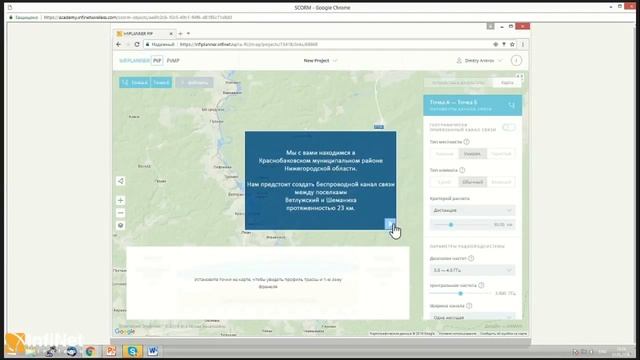The image size is (640, 360).
Task: Click the greyed Добавить button
Action: 195,82
